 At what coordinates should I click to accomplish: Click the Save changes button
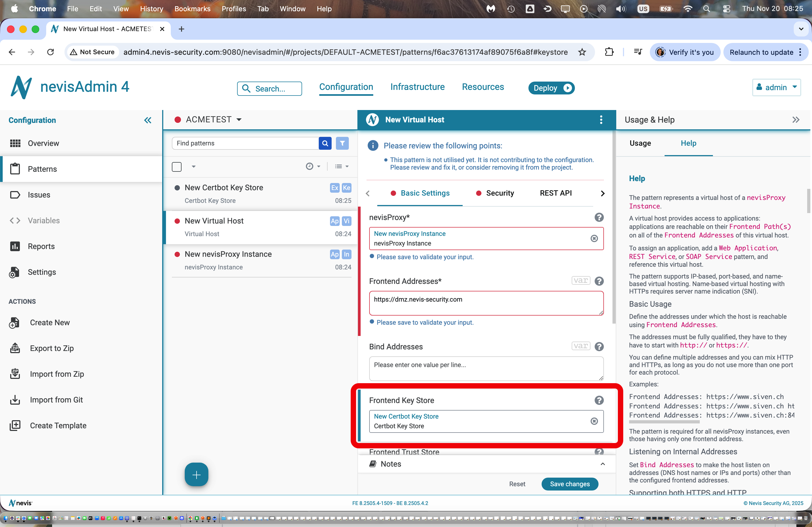570,484
